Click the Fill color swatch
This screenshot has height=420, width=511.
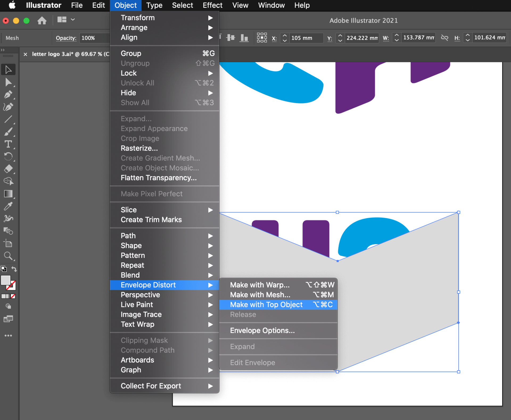6,280
